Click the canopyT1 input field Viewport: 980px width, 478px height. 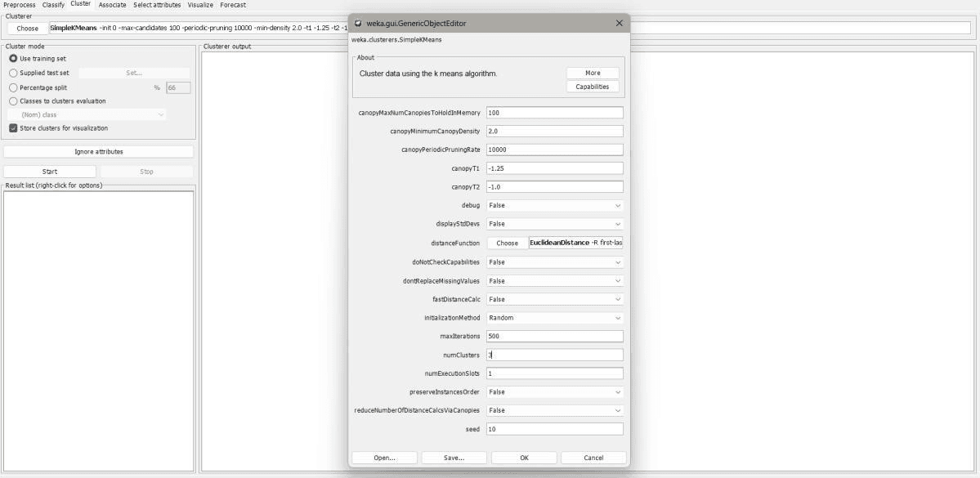coord(555,168)
